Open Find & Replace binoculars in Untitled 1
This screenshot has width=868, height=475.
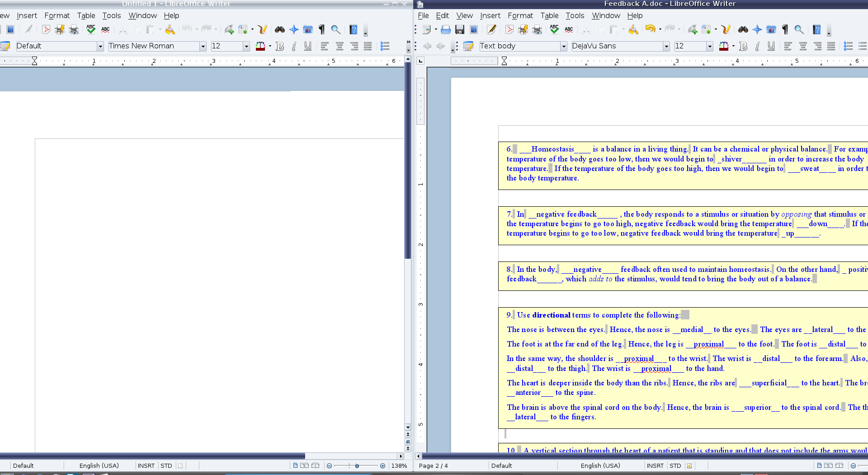click(x=280, y=29)
